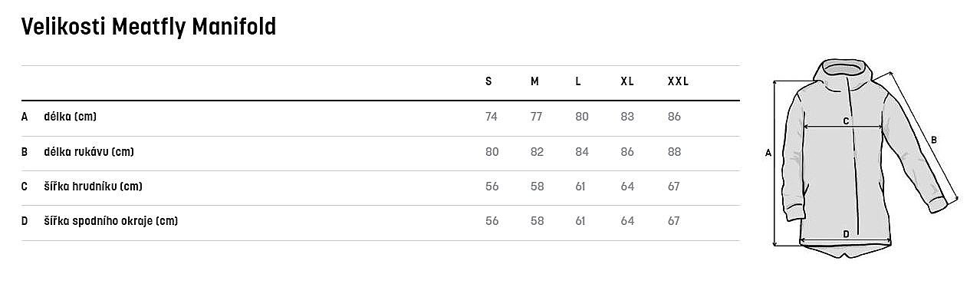Click the délka (cm) row label
The width and height of the screenshot is (980, 294).
pos(70,117)
